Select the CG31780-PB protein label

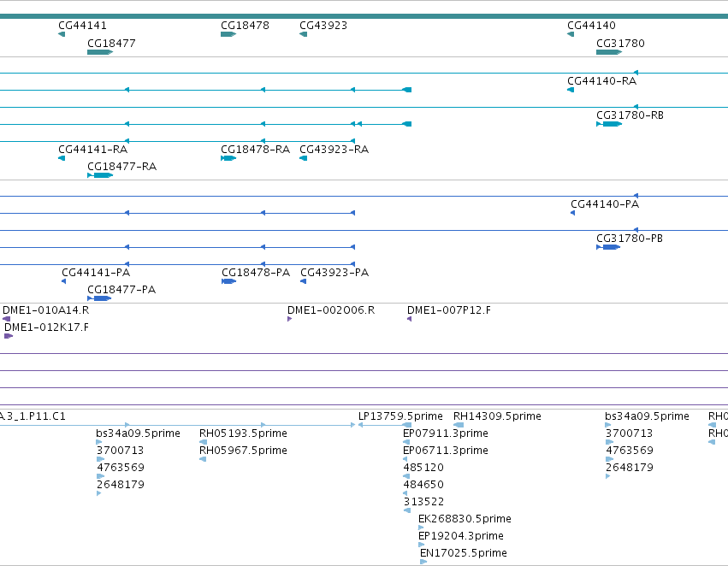pos(630,239)
